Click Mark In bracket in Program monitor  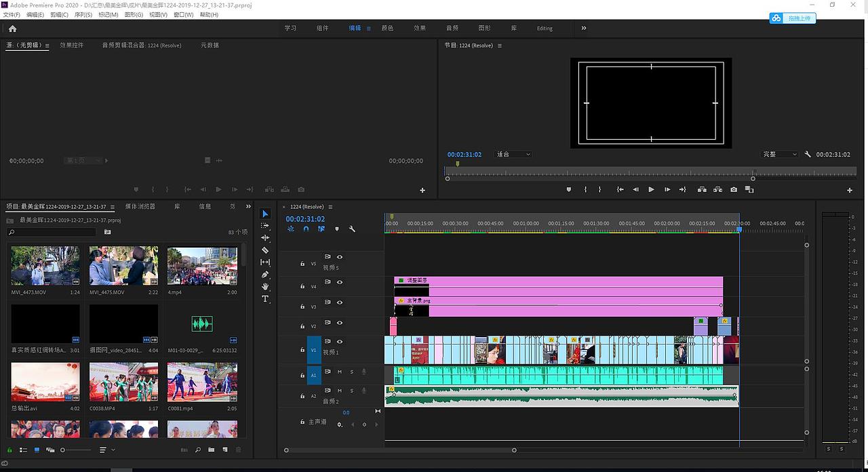(586, 190)
